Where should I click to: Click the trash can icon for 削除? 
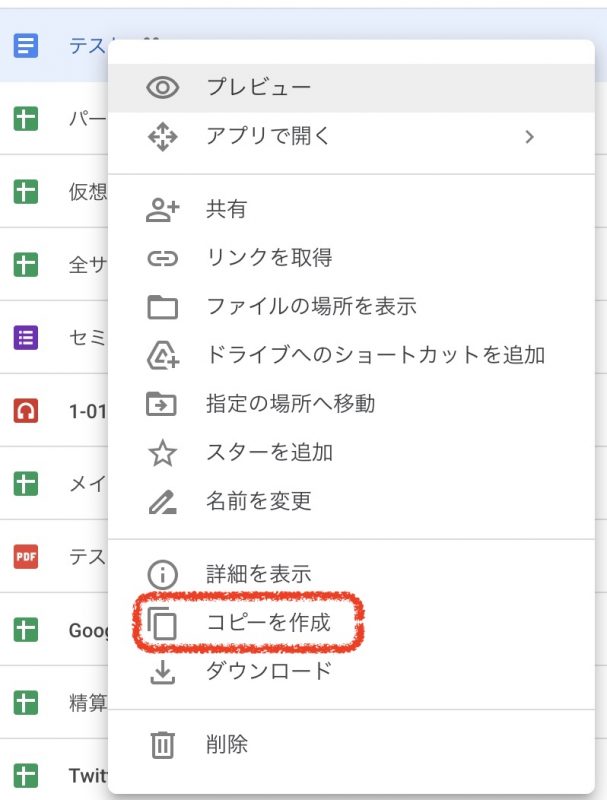[x=162, y=744]
